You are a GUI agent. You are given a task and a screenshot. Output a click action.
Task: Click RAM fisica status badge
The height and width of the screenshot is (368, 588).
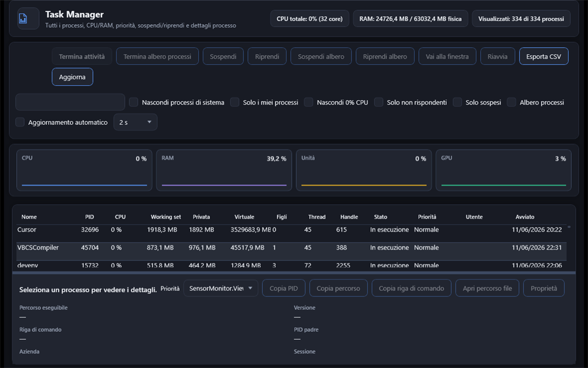(410, 18)
